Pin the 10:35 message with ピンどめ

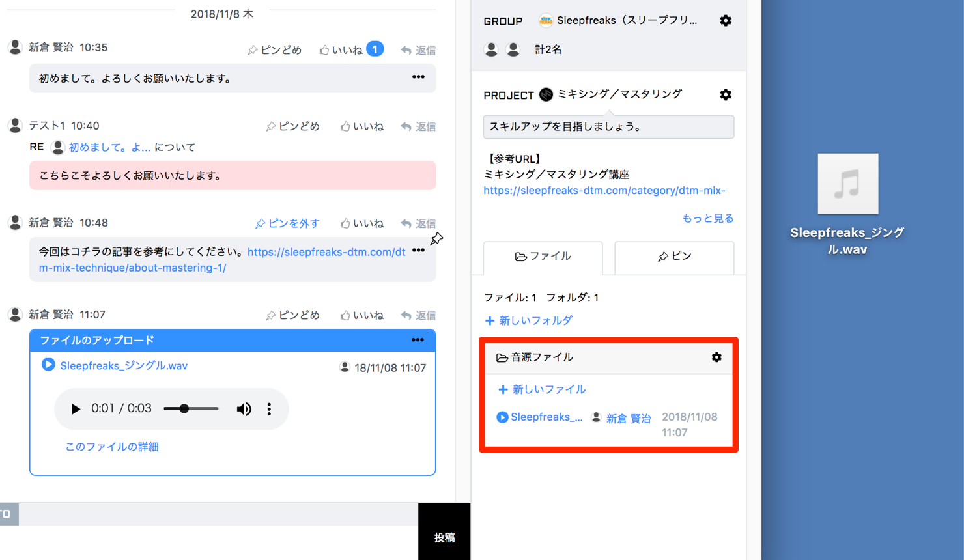click(274, 50)
